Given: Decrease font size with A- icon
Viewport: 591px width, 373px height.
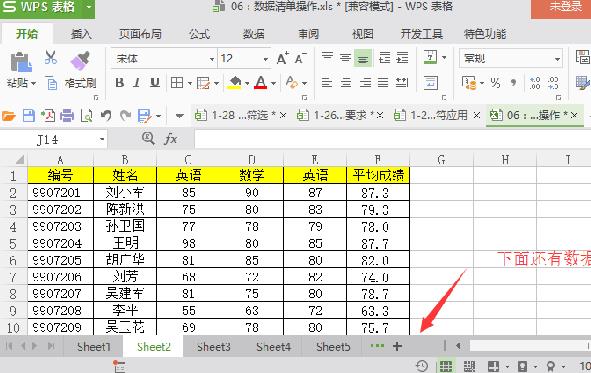Looking at the screenshot, I should point(300,58).
